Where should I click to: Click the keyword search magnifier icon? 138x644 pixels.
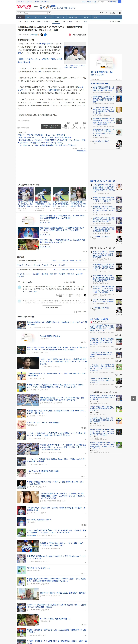(x=49, y=13)
